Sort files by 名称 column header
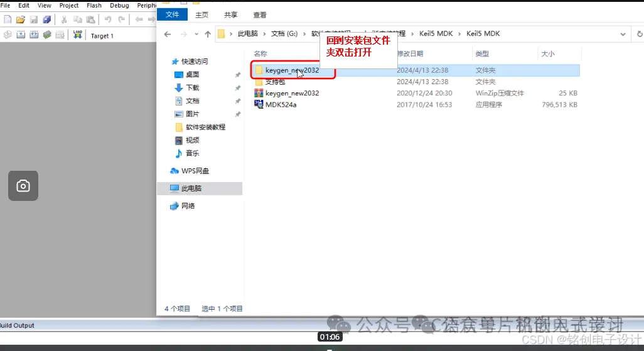Screen dimensions: 644x351 tap(260, 53)
